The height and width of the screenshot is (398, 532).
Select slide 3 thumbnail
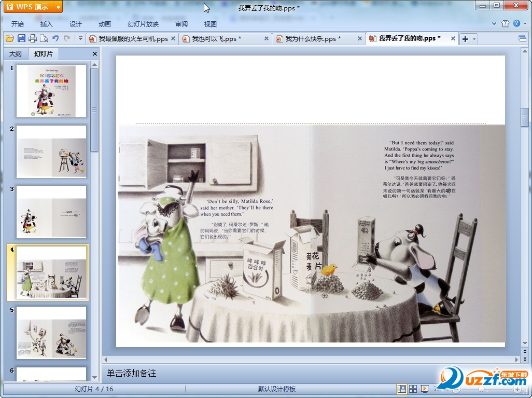click(x=51, y=212)
